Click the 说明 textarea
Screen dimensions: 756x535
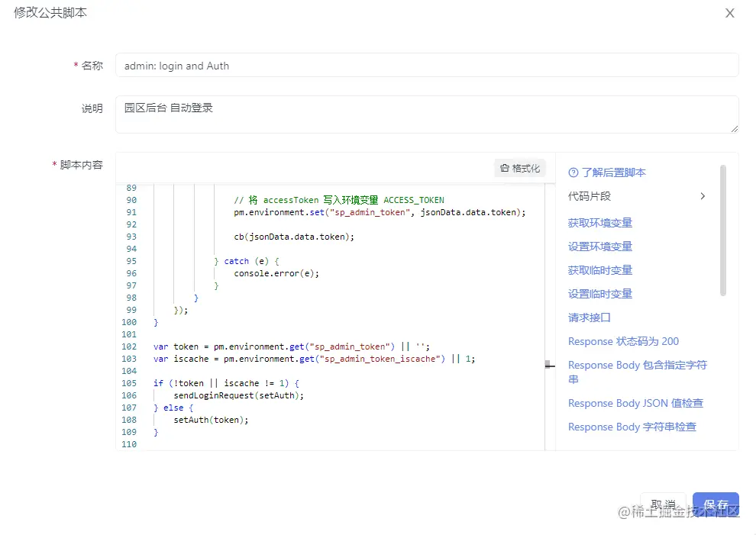coord(427,114)
